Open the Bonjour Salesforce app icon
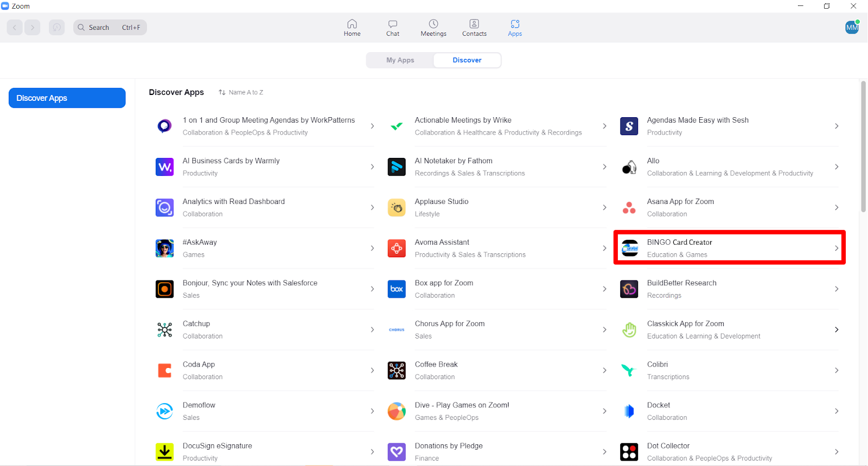This screenshot has height=466, width=868. (164, 289)
